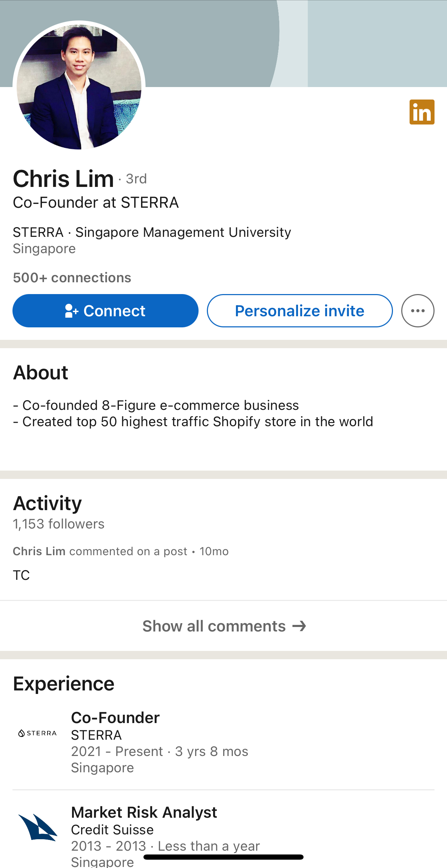The height and width of the screenshot is (868, 447).
Task: Expand the About section description text
Action: pos(193,413)
